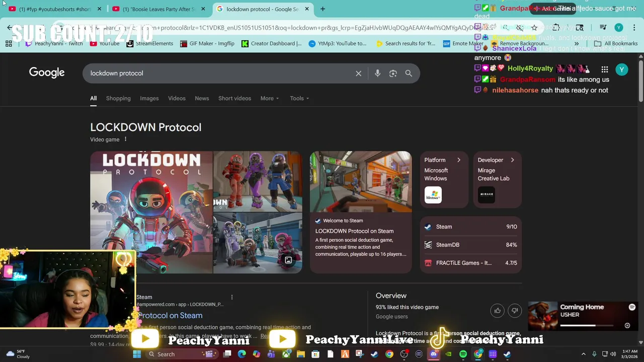The image size is (644, 362).
Task: Open Google search by image
Action: 393,73
